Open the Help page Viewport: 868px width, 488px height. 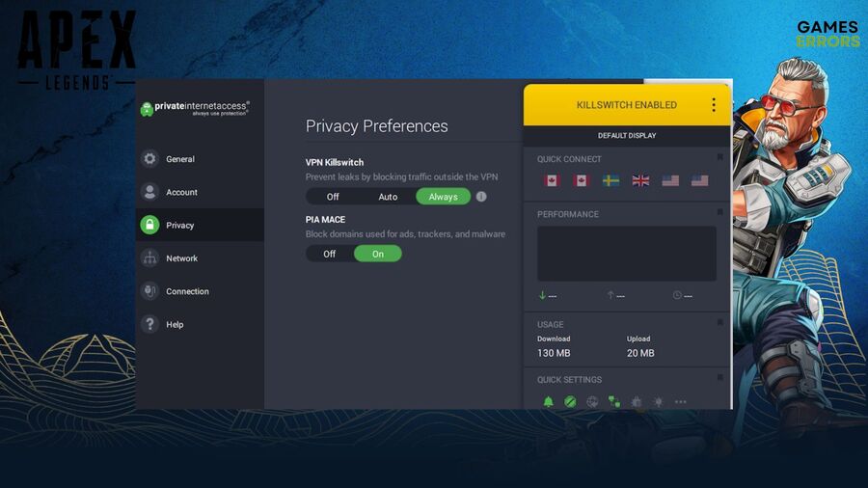200,325
